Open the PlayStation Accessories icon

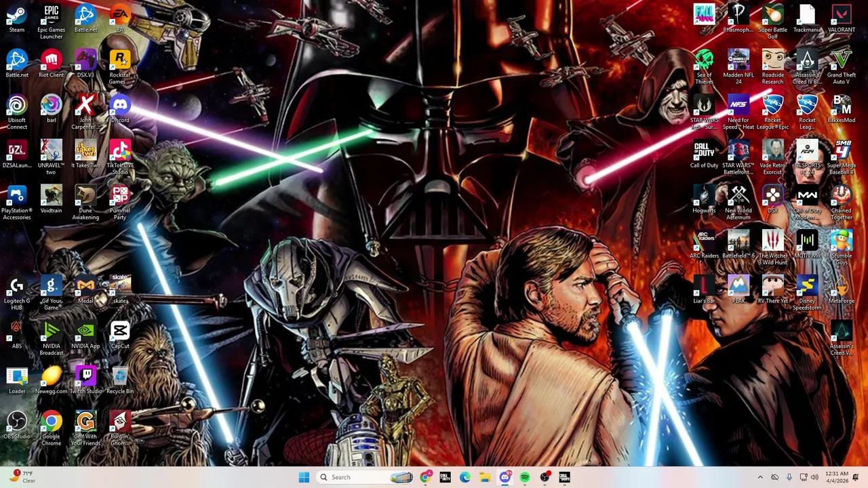tap(17, 203)
